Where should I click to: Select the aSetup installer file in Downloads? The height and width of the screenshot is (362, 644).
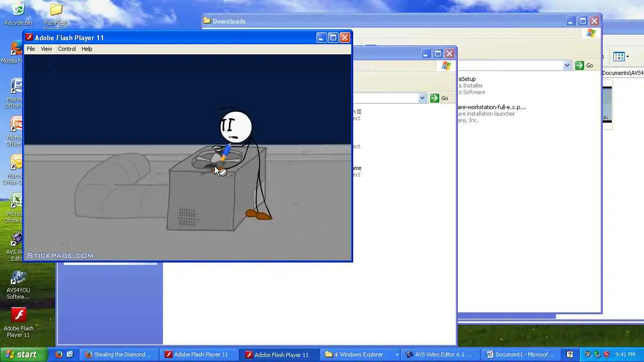[x=471, y=85]
